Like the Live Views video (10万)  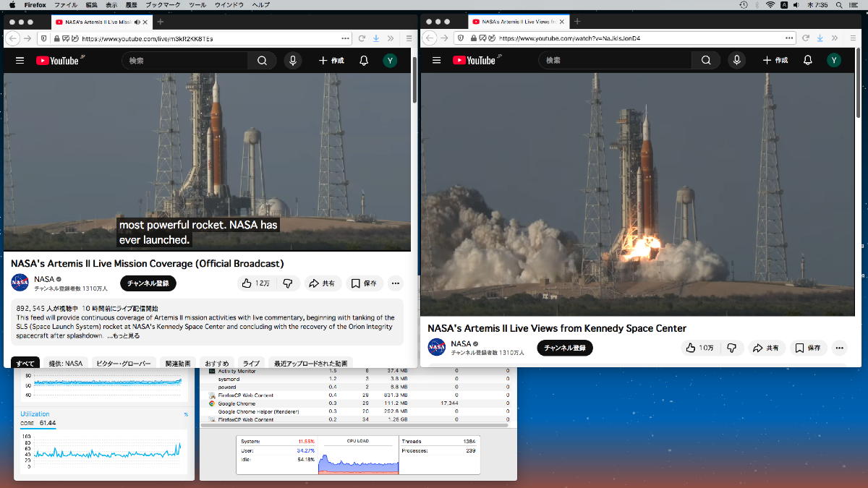pos(699,348)
